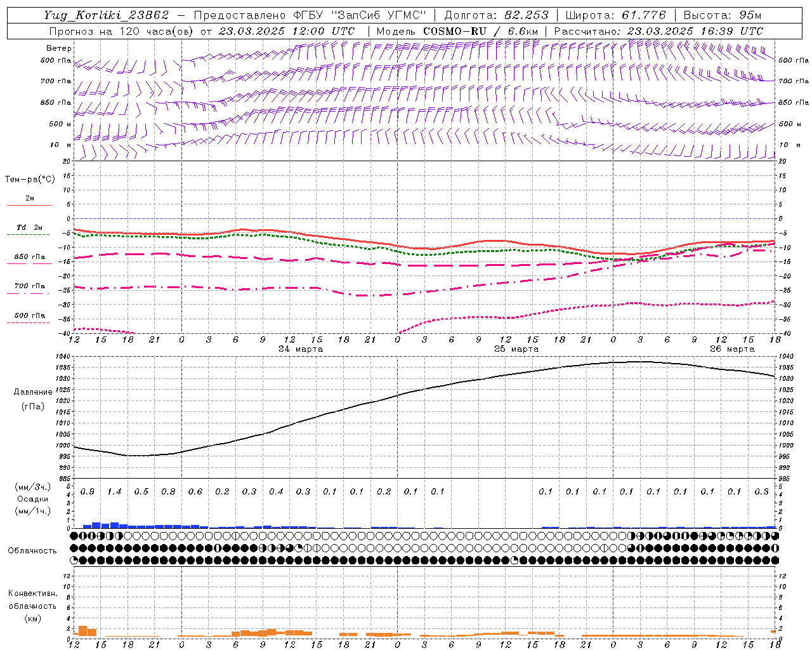812x650 pixels.
Task: Click the Td 2м legend entry
Action: point(29,227)
